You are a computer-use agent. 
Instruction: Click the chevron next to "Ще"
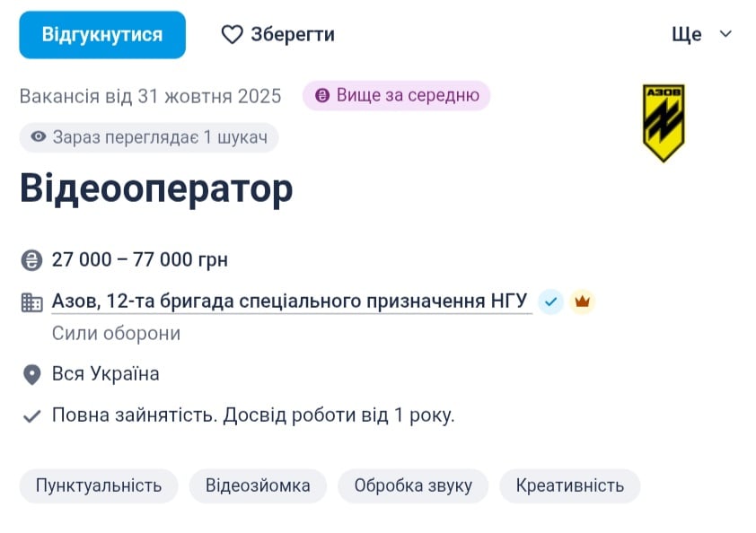(724, 34)
